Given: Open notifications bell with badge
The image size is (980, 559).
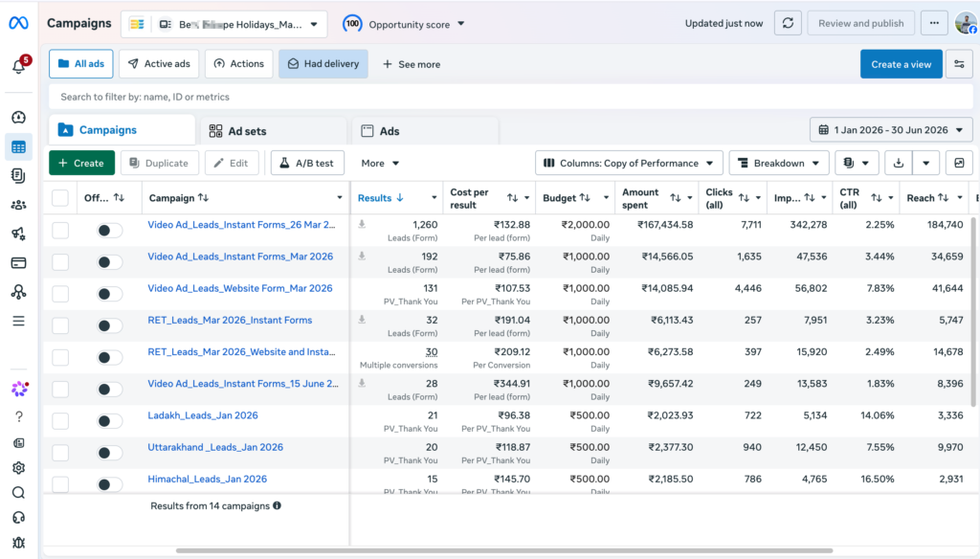Looking at the screenshot, I should click(x=19, y=64).
